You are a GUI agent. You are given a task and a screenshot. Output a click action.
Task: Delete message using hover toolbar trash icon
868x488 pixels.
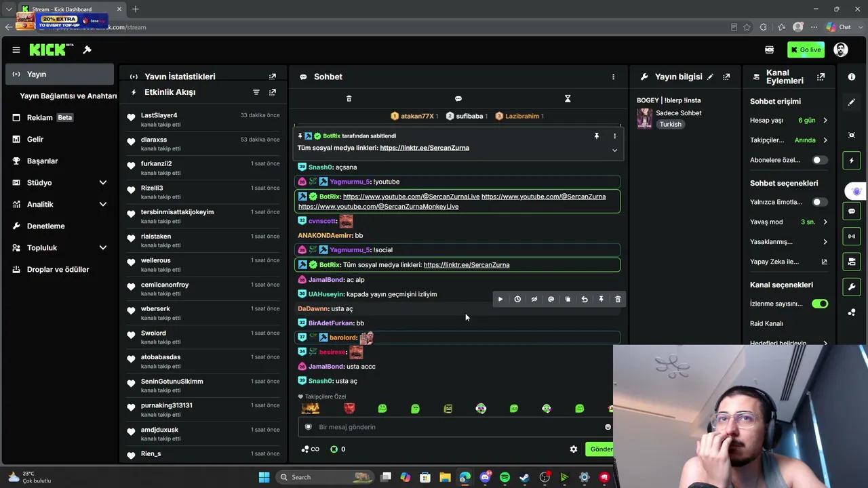(x=618, y=299)
